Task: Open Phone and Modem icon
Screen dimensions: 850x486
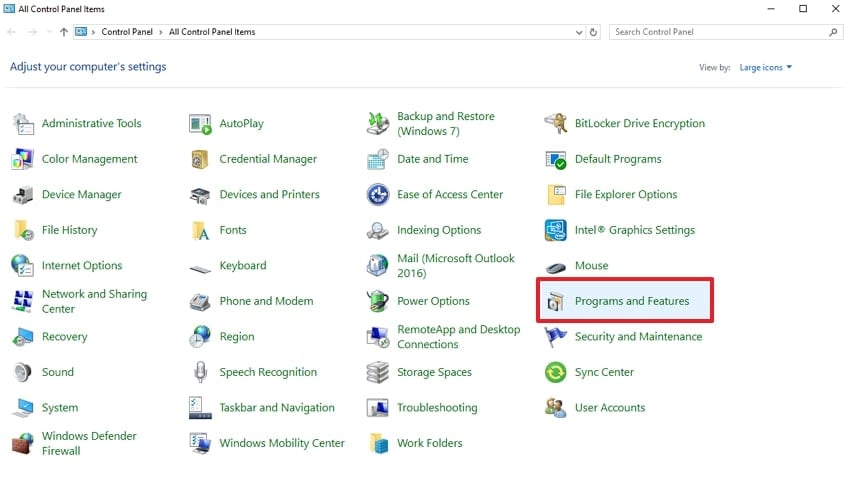Action: tap(200, 302)
